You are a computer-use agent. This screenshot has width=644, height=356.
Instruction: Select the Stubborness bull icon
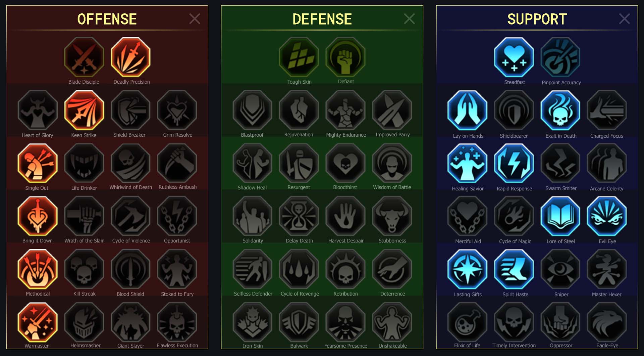392,216
